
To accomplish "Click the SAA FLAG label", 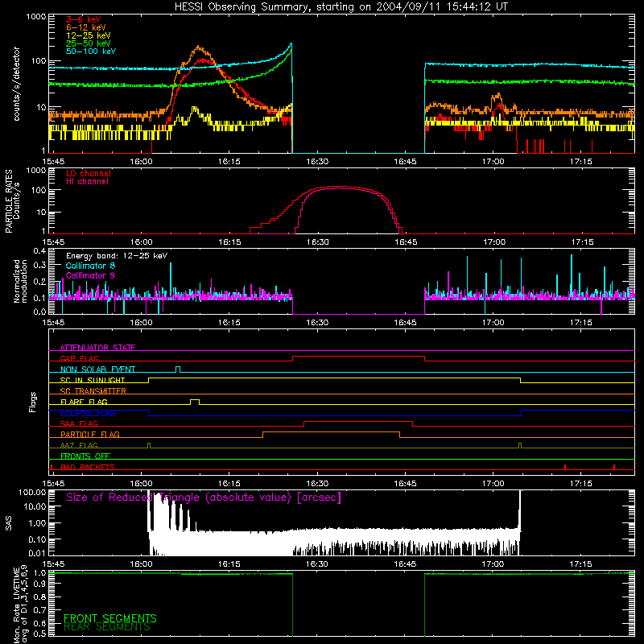I will click(79, 423).
